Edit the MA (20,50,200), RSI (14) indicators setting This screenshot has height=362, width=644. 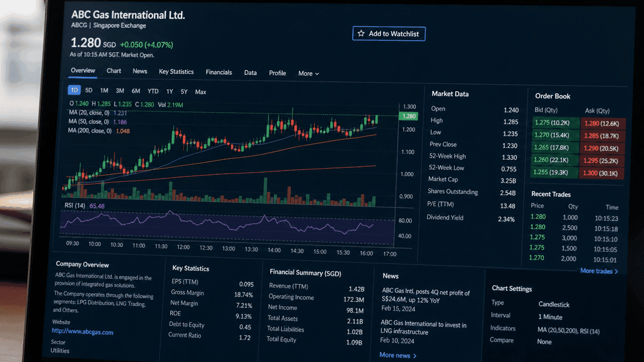point(568,330)
